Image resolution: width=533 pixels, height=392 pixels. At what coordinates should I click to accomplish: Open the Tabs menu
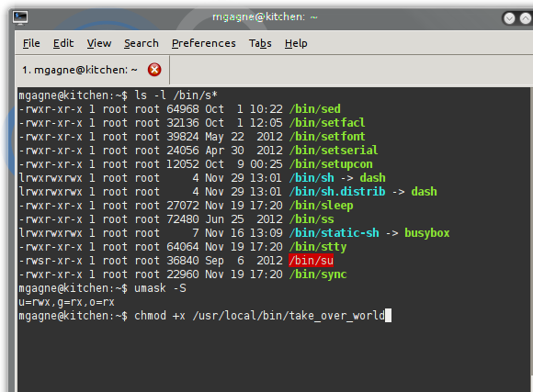tap(260, 43)
